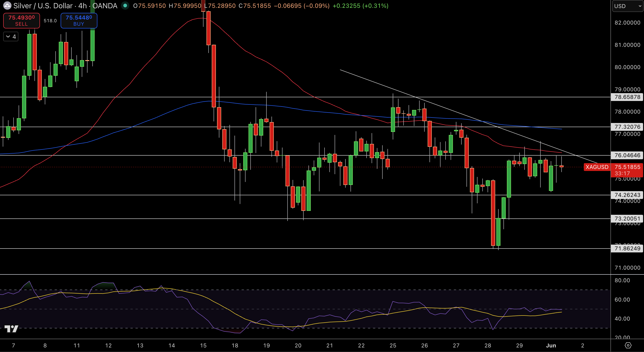Select the Silver / U.S. Dollar symbol title

[43, 6]
